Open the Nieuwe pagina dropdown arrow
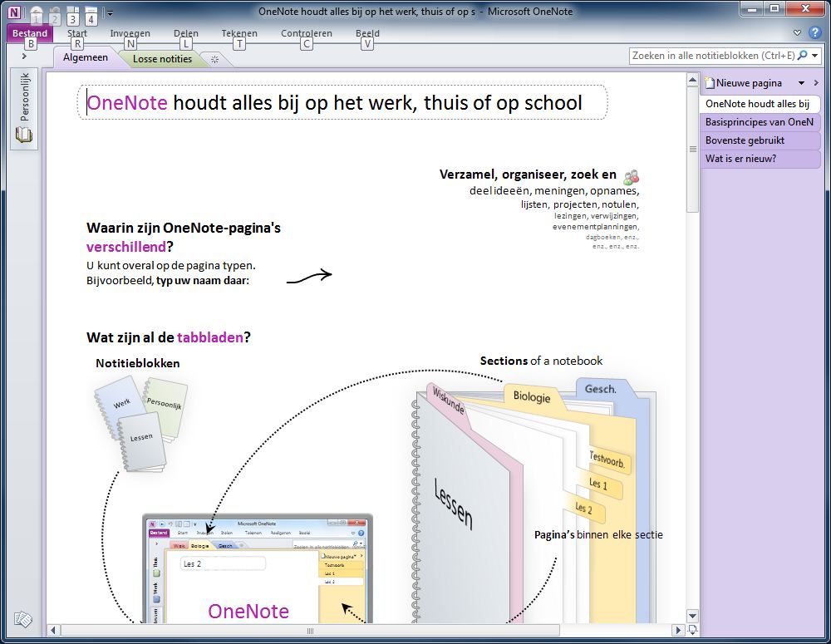Viewport: 831px width, 644px height. [801, 83]
